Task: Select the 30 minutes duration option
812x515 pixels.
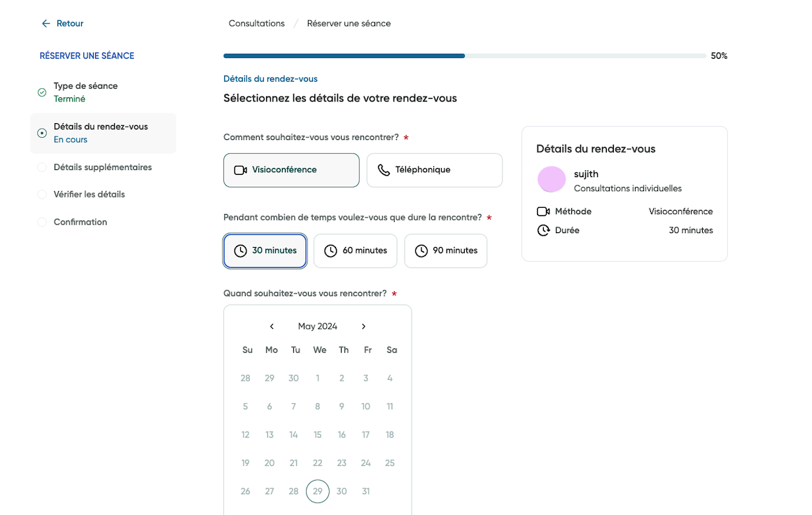Action: click(265, 251)
